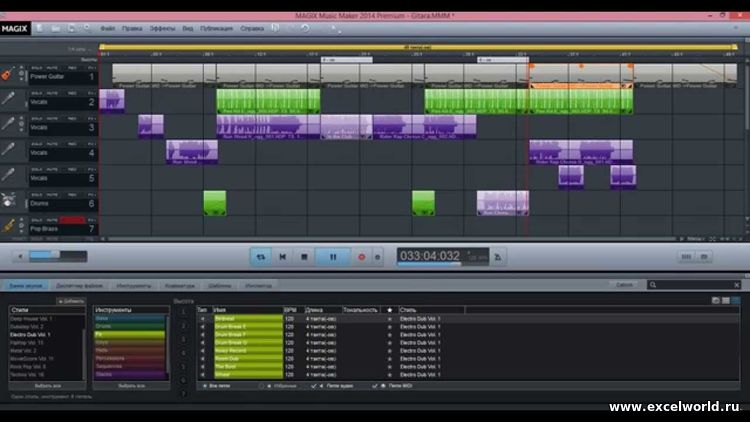Viewport: 750px width, 422px height.
Task: Clear the media pool search with X
Action: tap(737, 285)
